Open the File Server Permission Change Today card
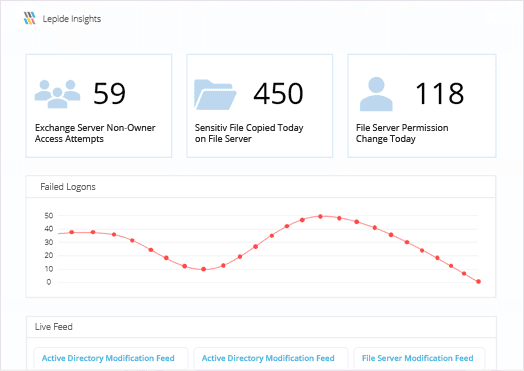 tap(422, 106)
